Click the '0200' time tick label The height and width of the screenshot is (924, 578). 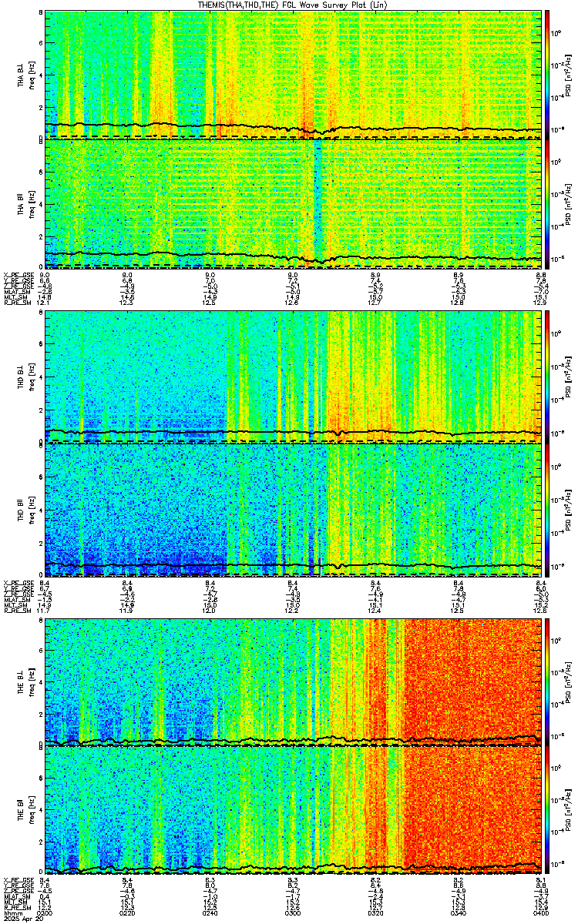[45, 913]
